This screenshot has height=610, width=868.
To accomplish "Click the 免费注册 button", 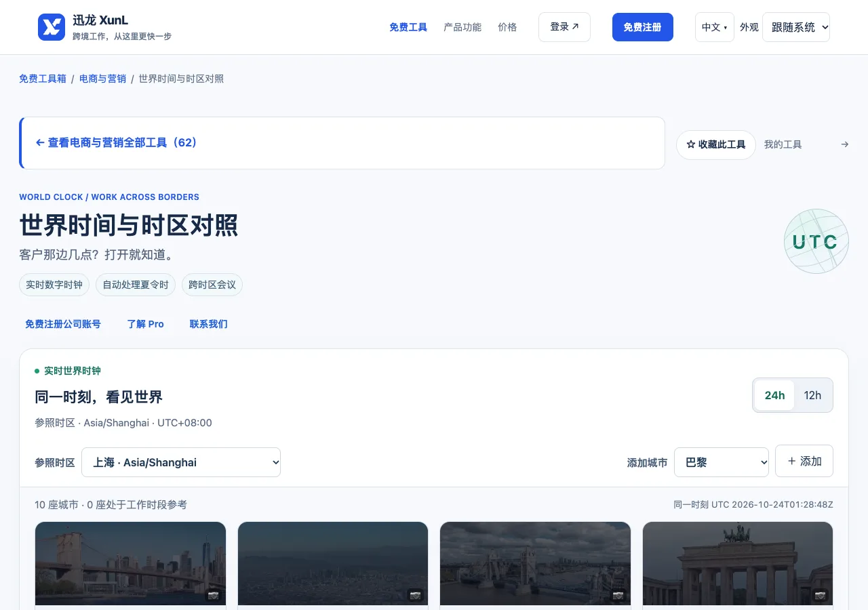I will pyautogui.click(x=643, y=27).
